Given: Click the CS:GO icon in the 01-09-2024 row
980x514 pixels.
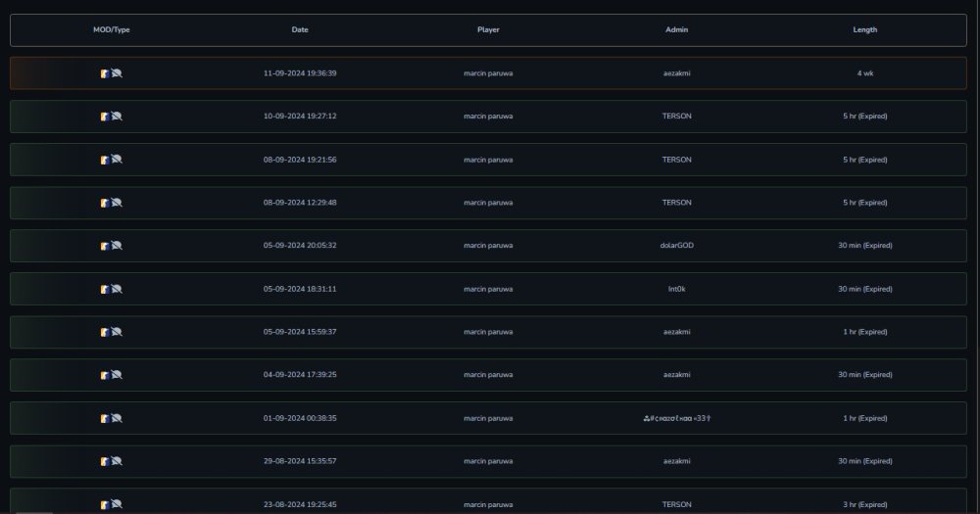Looking at the screenshot, I should 105,418.
